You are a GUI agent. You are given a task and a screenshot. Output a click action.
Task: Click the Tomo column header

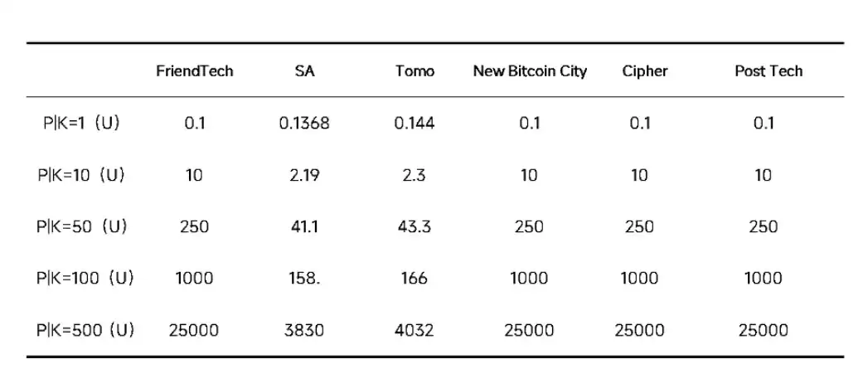pyautogui.click(x=415, y=71)
